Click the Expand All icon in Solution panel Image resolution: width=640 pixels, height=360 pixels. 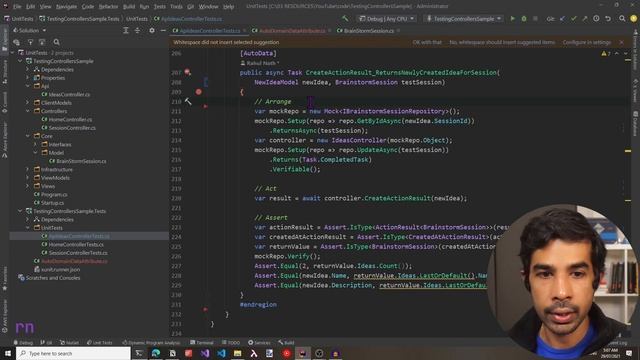[126, 31]
